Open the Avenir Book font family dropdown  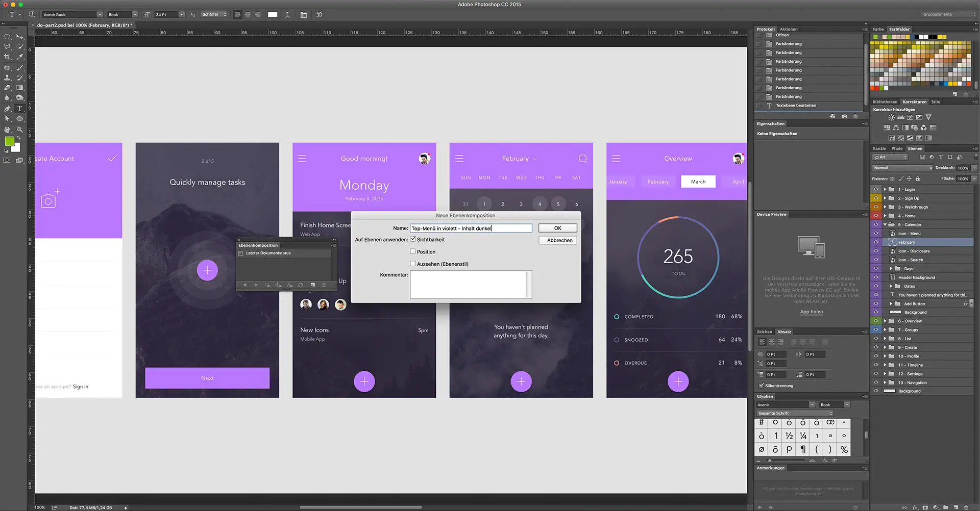click(x=99, y=15)
